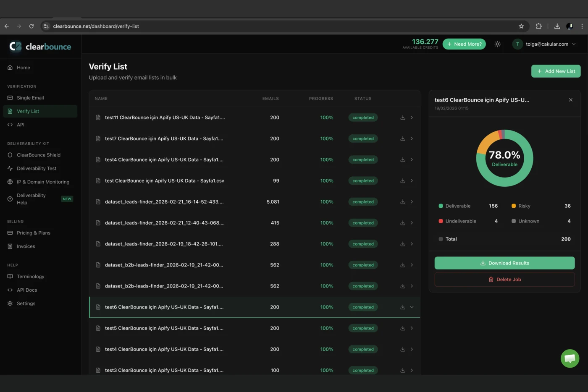588x392 pixels.
Task: Open browser three-dot menu
Action: click(x=582, y=26)
